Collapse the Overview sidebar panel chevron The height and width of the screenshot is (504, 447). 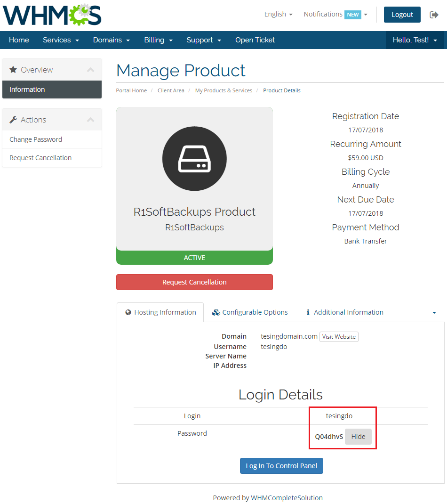point(90,69)
